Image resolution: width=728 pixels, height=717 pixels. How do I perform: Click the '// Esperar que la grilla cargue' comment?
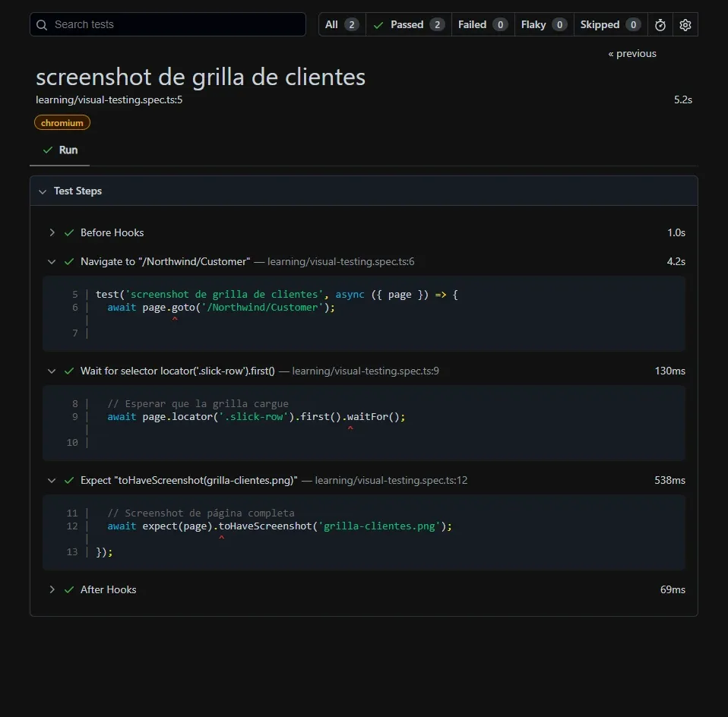click(x=198, y=404)
